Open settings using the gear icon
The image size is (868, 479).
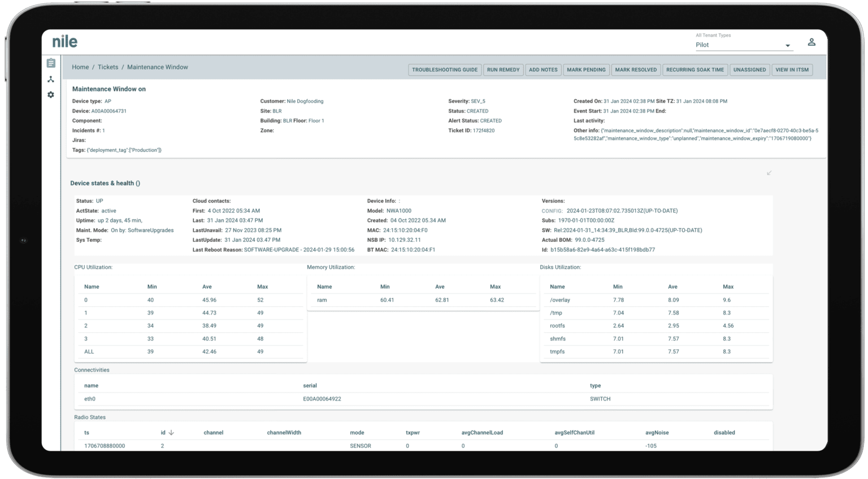pos(50,94)
